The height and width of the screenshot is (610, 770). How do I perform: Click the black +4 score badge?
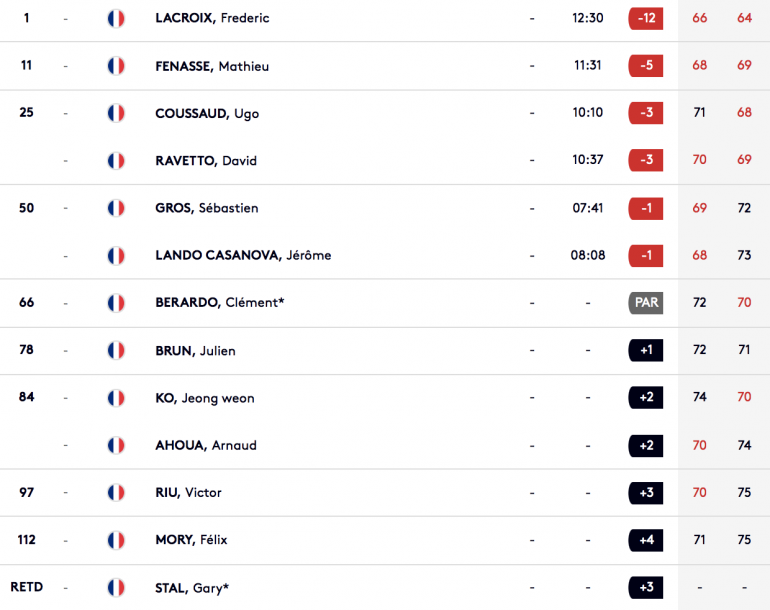pos(646,540)
